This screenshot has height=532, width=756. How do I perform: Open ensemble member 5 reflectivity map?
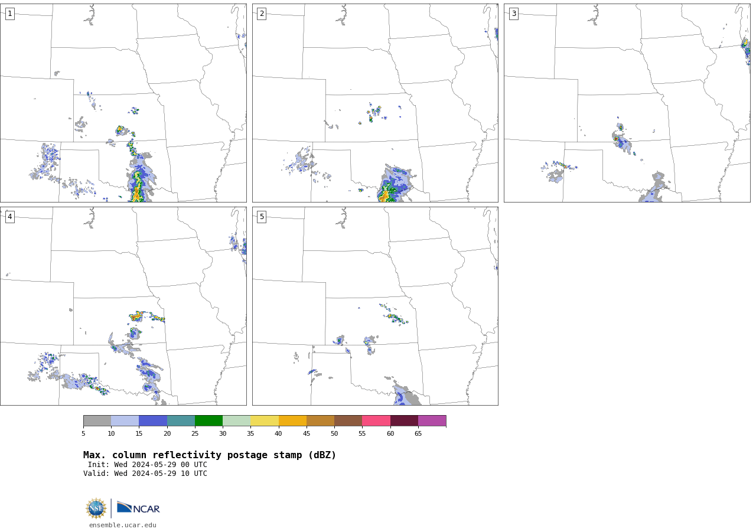pos(375,306)
